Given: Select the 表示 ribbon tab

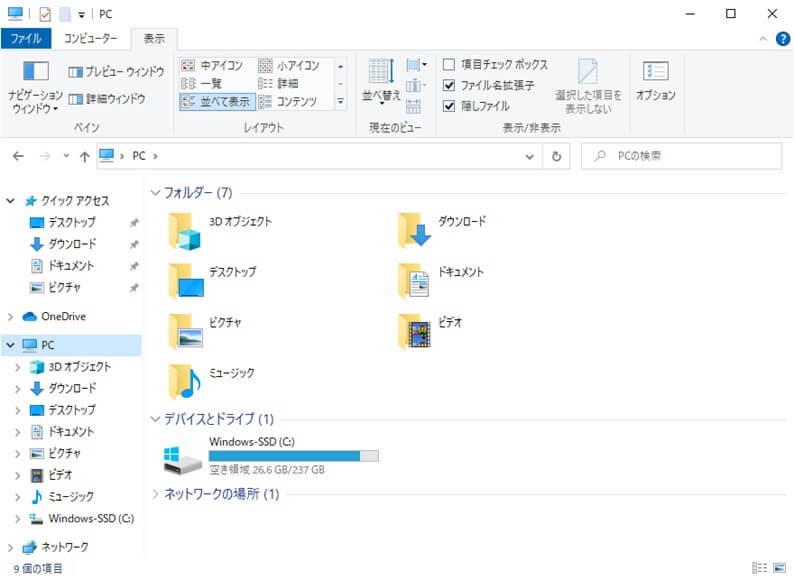Looking at the screenshot, I should click(x=154, y=38).
